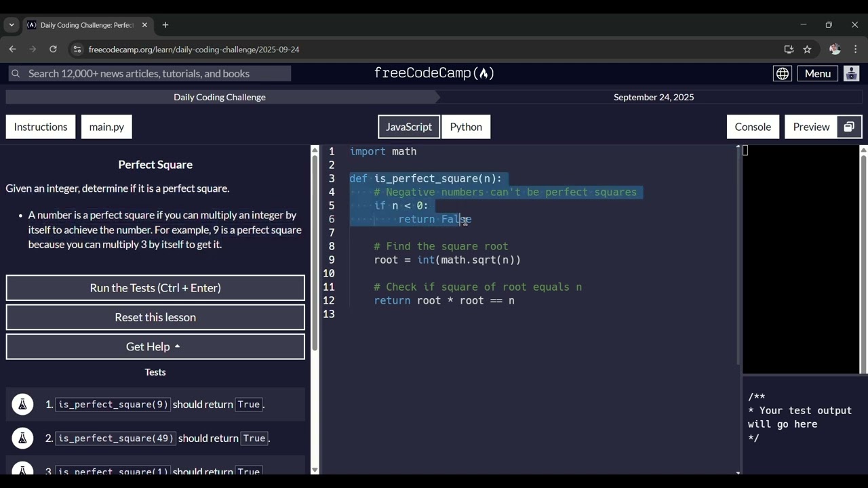Image resolution: width=868 pixels, height=488 pixels.
Task: Select the Daily Coding Challenge browser tab
Action: [x=87, y=25]
